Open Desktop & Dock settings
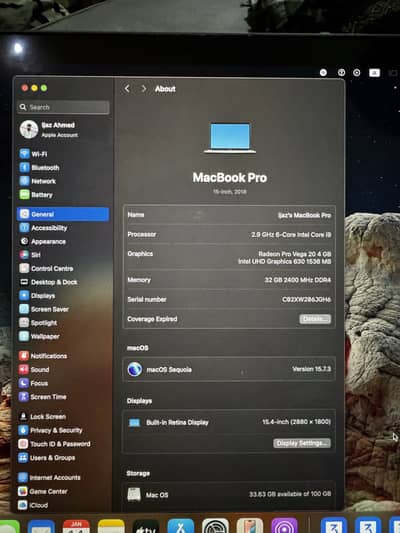The image size is (400, 533). click(x=48, y=282)
